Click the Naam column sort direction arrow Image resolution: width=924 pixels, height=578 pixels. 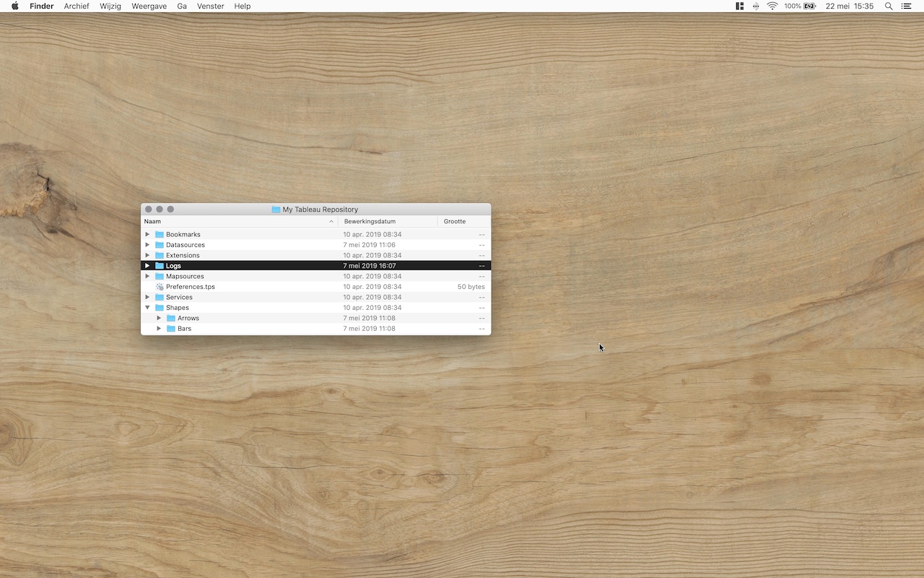coord(331,221)
